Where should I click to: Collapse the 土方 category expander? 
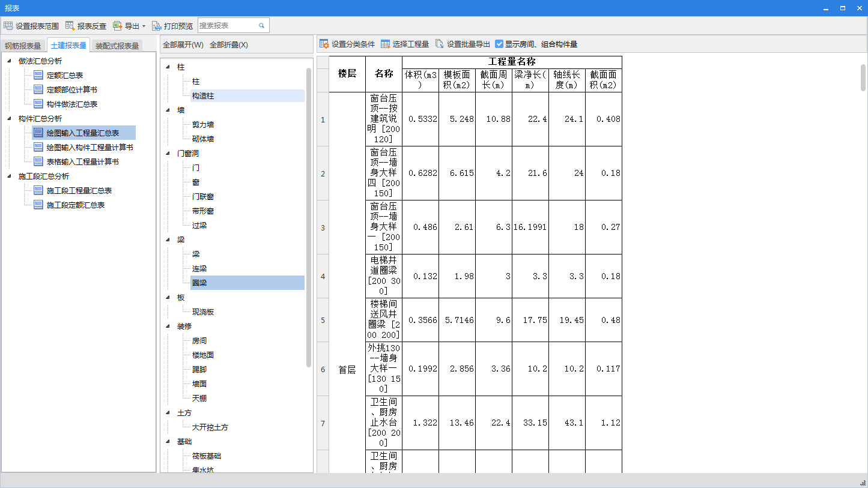[x=168, y=412]
